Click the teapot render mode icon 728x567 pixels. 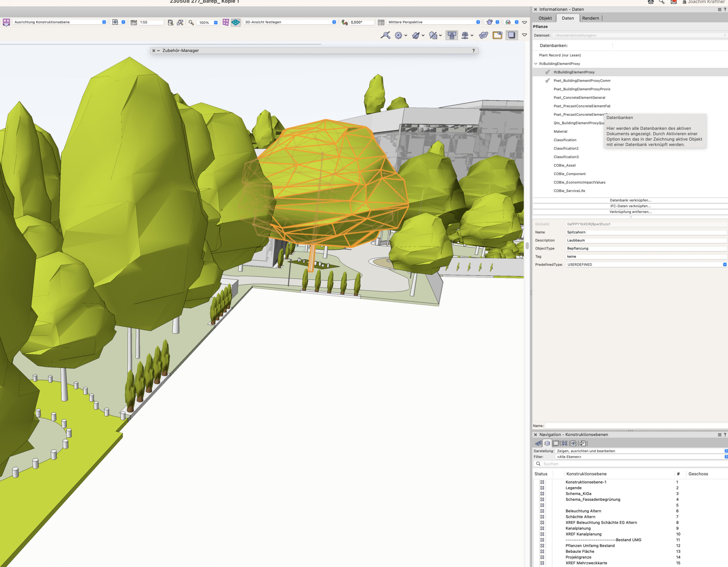point(489,22)
